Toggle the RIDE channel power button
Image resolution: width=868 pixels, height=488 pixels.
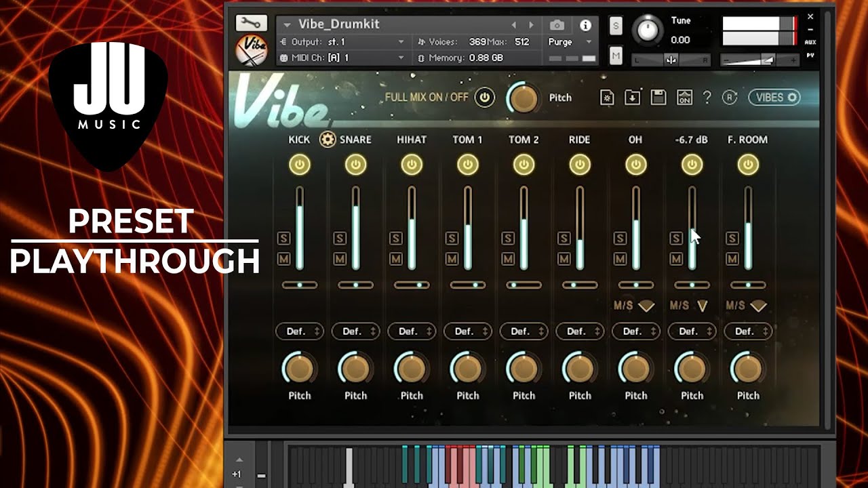pyautogui.click(x=580, y=165)
